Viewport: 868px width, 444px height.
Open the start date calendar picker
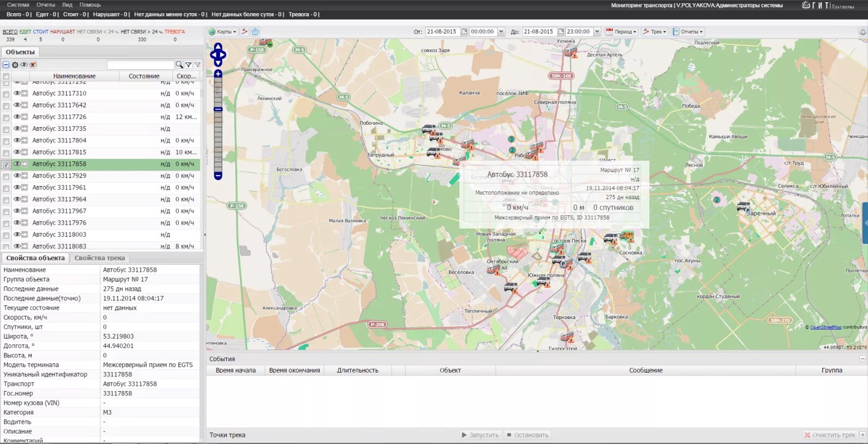(465, 32)
